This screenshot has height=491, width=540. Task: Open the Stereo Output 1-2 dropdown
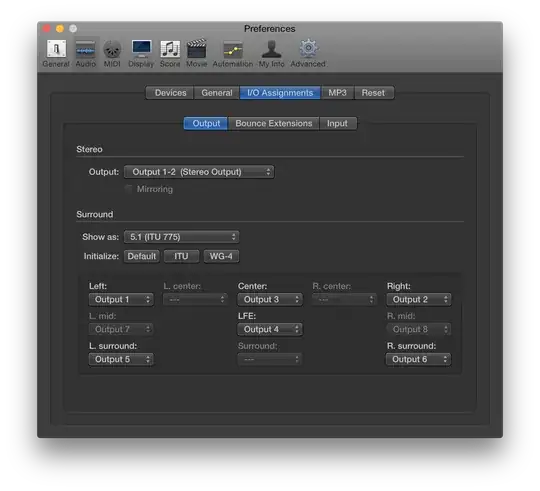[x=199, y=172]
